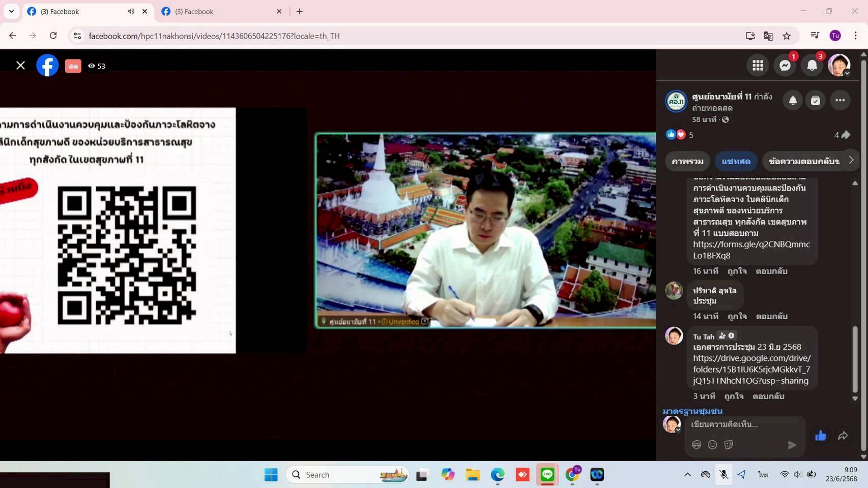Switch to the ภาพรวม tab
Viewport: 868px width, 488px height.
[687, 161]
